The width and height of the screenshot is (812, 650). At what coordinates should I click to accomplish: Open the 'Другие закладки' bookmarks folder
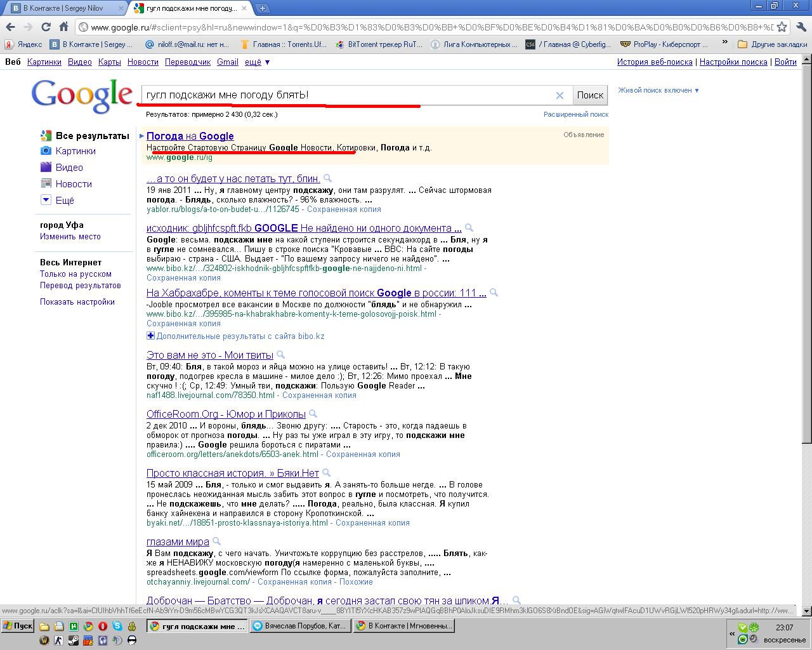pyautogui.click(x=773, y=44)
